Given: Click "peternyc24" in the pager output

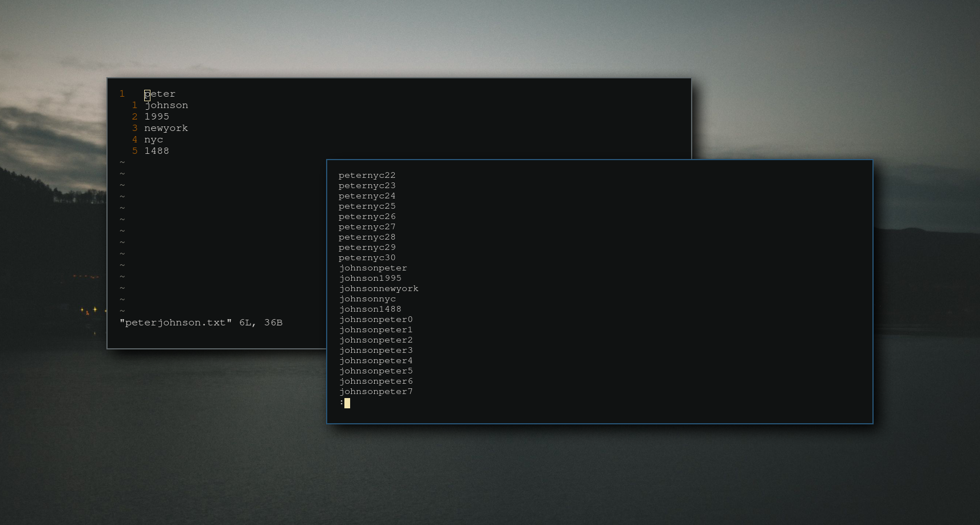Looking at the screenshot, I should (x=367, y=196).
